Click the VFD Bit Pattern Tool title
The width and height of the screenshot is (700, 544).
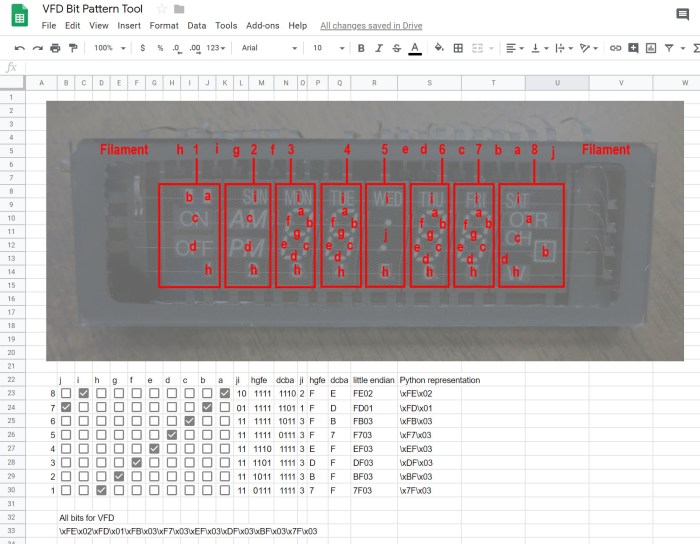92,9
